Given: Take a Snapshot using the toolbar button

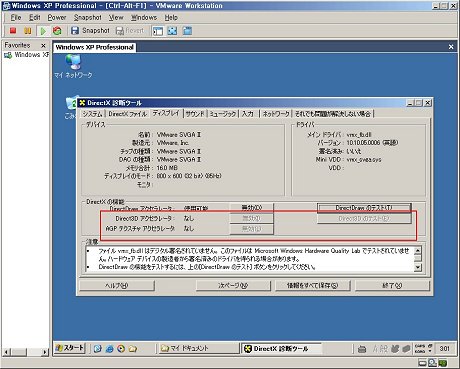Looking at the screenshot, I should (x=90, y=31).
